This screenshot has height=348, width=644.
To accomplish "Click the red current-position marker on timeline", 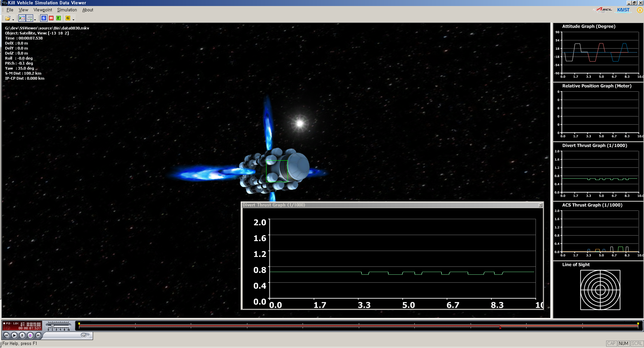I will pyautogui.click(x=500, y=328).
